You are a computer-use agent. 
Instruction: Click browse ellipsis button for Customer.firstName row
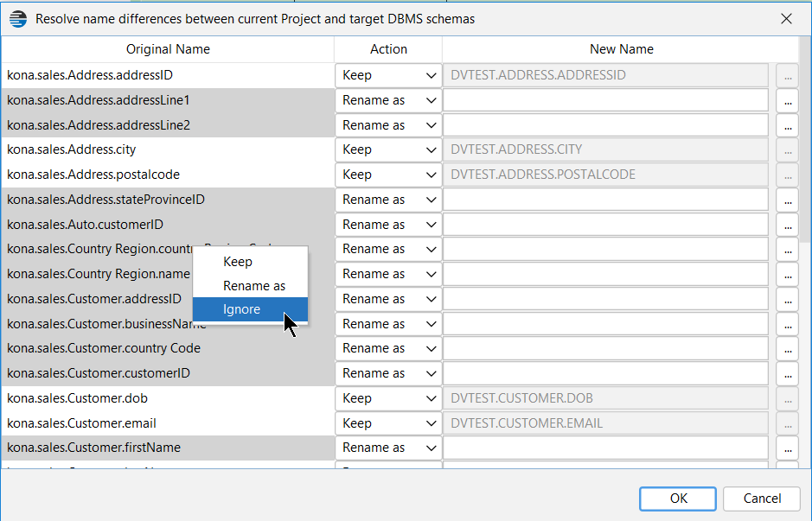point(788,448)
